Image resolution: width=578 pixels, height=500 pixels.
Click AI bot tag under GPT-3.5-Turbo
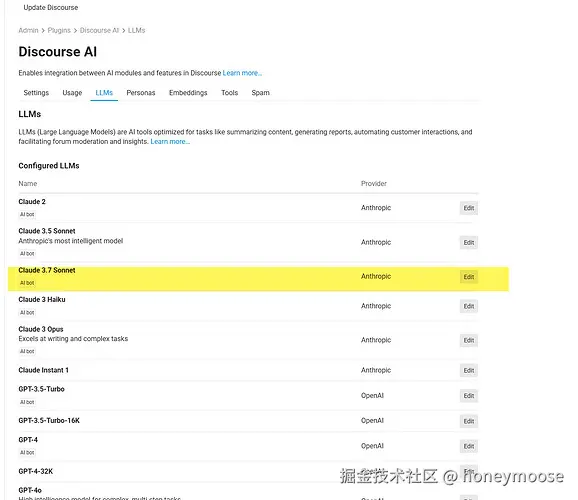[27, 402]
